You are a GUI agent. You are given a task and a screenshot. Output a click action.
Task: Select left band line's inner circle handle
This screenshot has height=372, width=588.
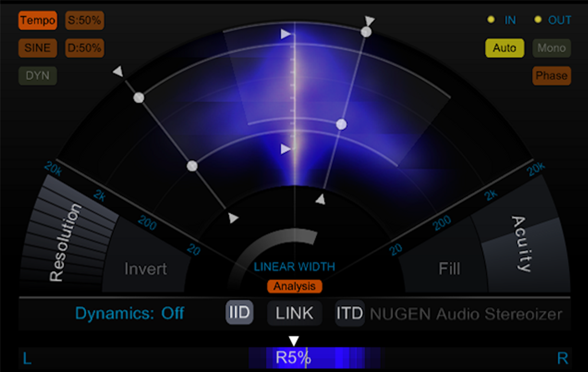click(x=192, y=166)
